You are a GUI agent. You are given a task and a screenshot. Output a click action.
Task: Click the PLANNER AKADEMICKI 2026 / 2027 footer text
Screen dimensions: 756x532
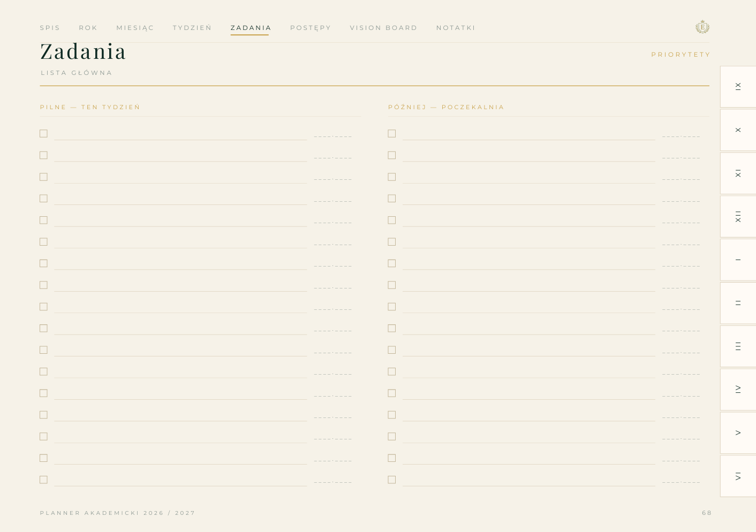pyautogui.click(x=118, y=513)
